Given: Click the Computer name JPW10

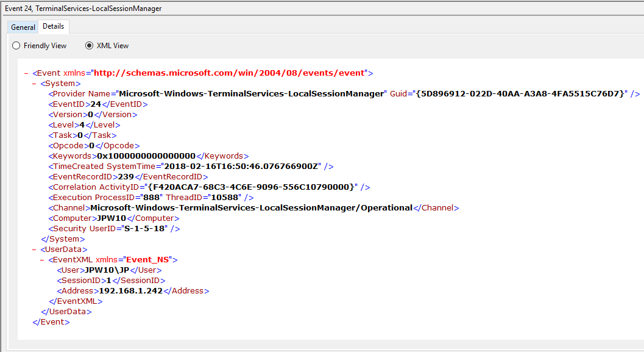Looking at the screenshot, I should click(111, 218).
